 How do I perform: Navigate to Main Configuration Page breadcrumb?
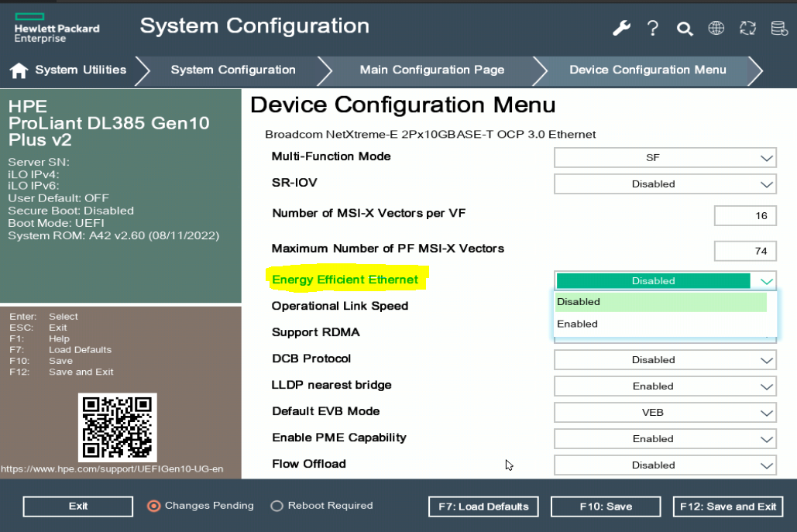(431, 70)
